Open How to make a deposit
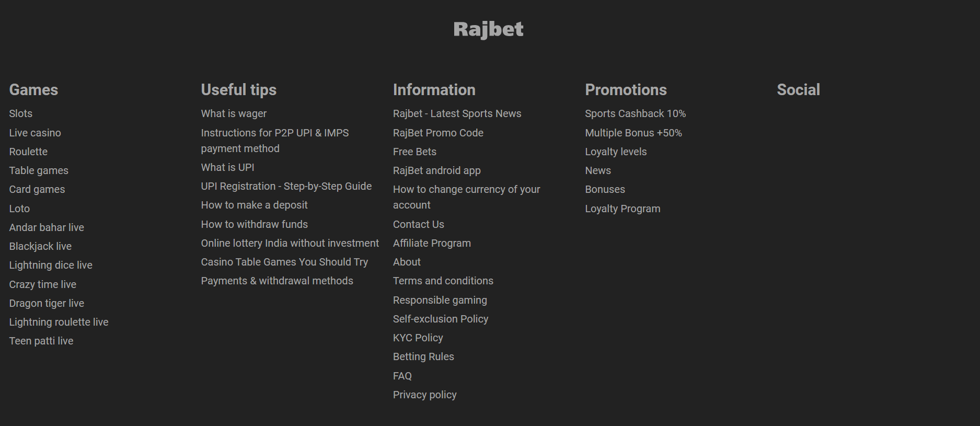Screen dimensions: 980x426 point(254,205)
